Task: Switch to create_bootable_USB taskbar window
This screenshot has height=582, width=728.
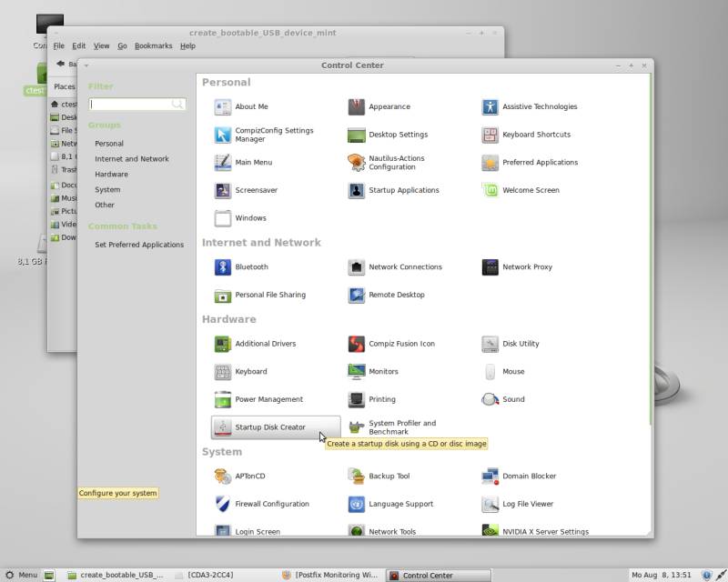Action: [x=116, y=575]
